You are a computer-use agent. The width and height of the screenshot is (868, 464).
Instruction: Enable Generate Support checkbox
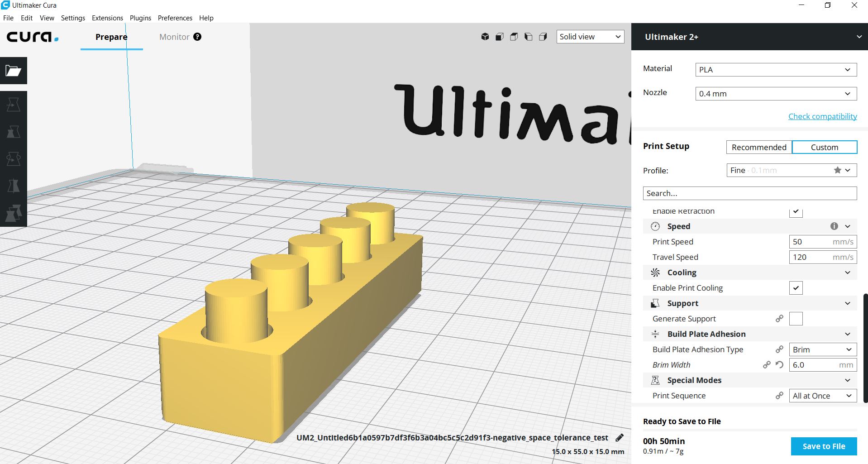(796, 319)
